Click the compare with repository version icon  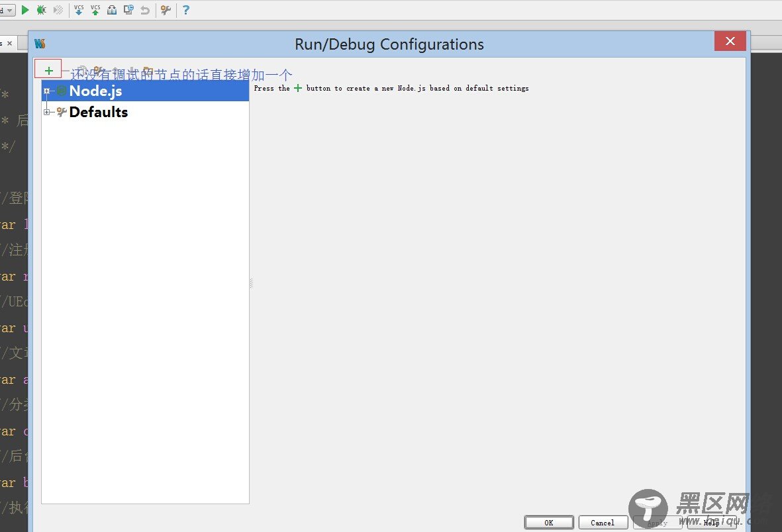pos(112,9)
